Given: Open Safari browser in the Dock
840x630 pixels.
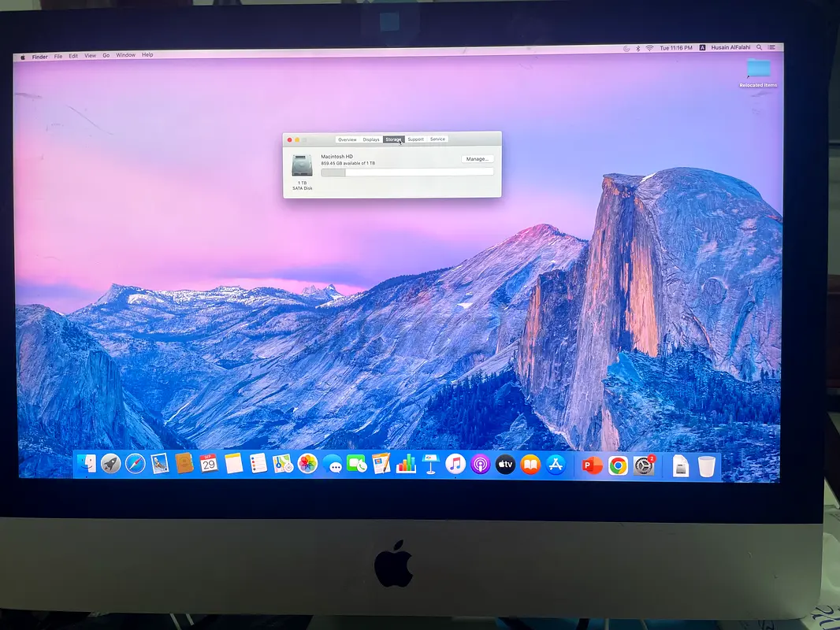Looking at the screenshot, I should [x=136, y=464].
